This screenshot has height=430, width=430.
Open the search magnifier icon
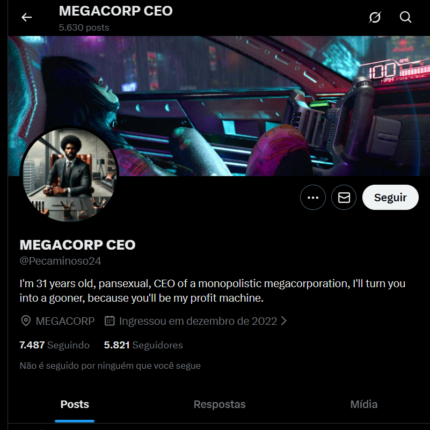pos(405,17)
